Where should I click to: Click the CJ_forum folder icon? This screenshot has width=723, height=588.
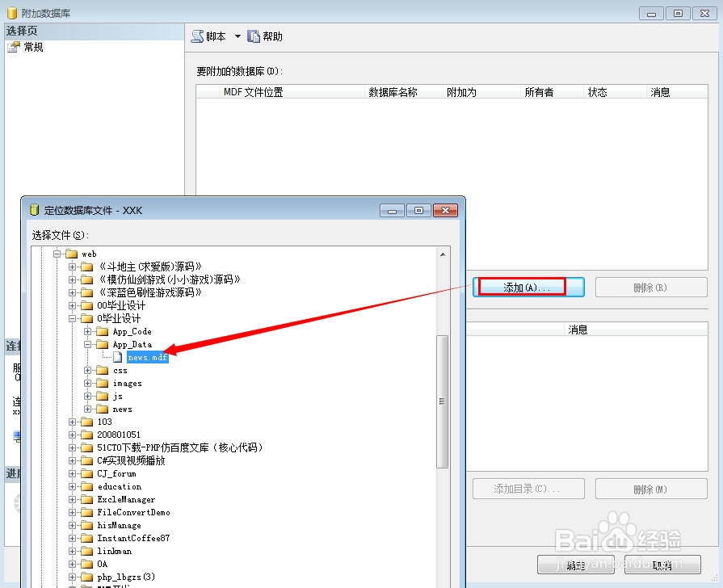coord(86,473)
